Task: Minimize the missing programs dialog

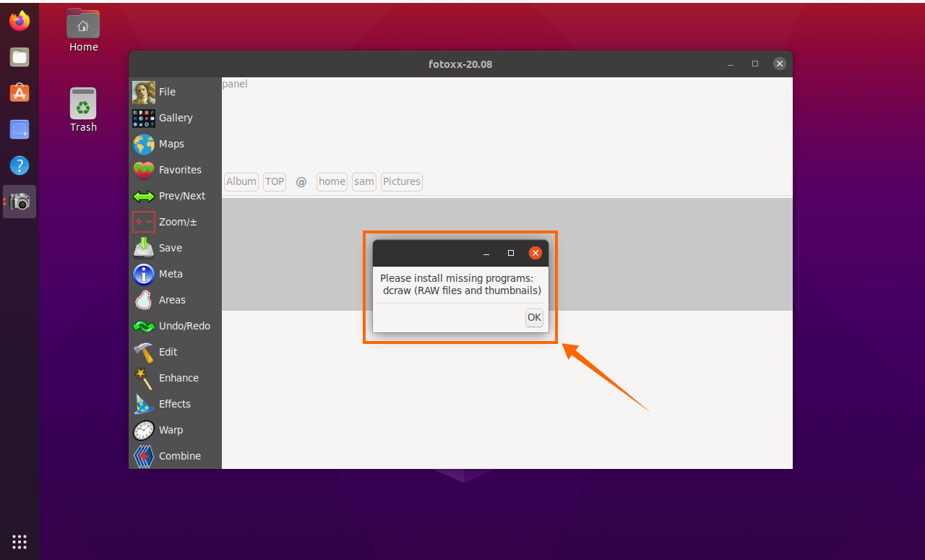Action: [x=486, y=253]
